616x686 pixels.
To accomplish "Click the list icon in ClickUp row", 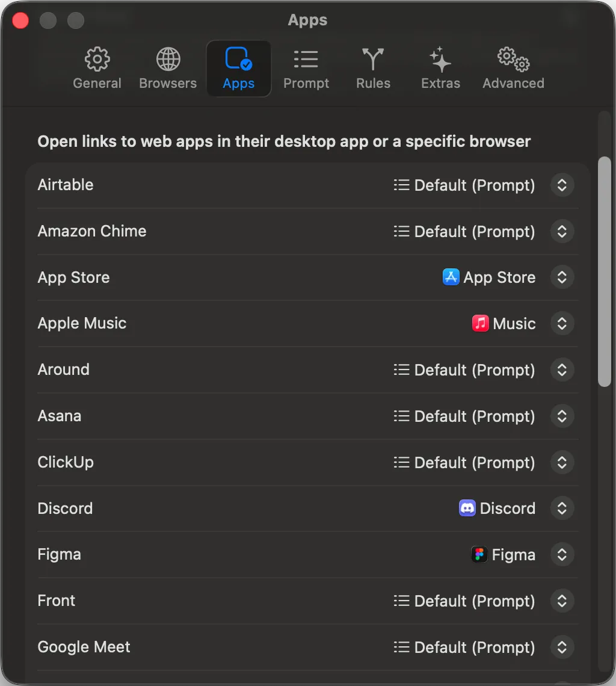I will pos(402,462).
